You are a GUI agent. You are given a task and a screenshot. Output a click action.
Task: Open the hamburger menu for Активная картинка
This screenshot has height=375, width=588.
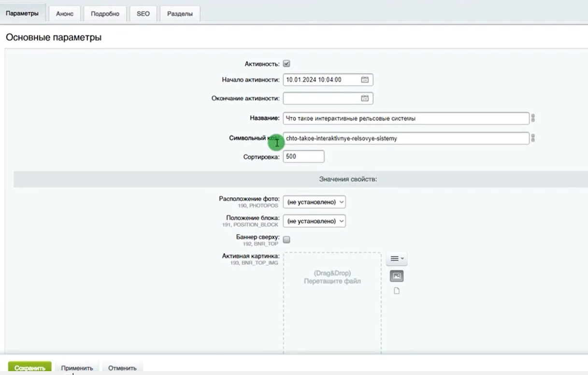tap(397, 259)
